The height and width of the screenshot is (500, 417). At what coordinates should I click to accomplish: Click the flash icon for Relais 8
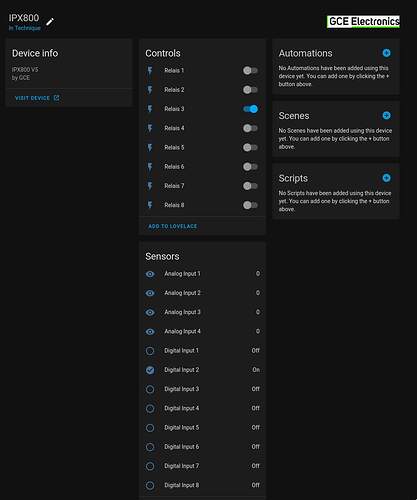click(x=150, y=205)
